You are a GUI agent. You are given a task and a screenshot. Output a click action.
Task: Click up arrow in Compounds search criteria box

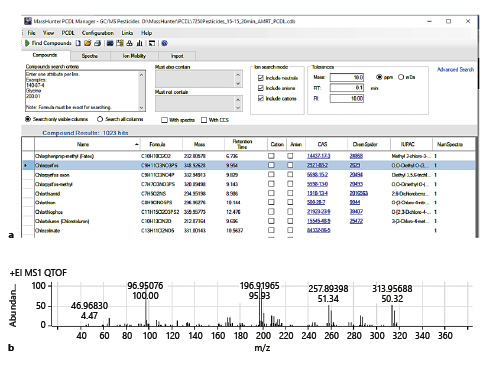[x=141, y=75]
